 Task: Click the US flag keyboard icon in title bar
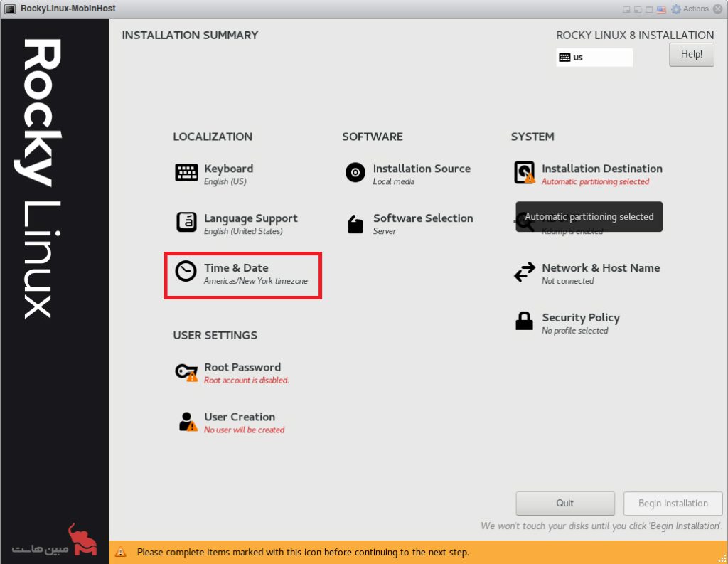click(x=661, y=9)
